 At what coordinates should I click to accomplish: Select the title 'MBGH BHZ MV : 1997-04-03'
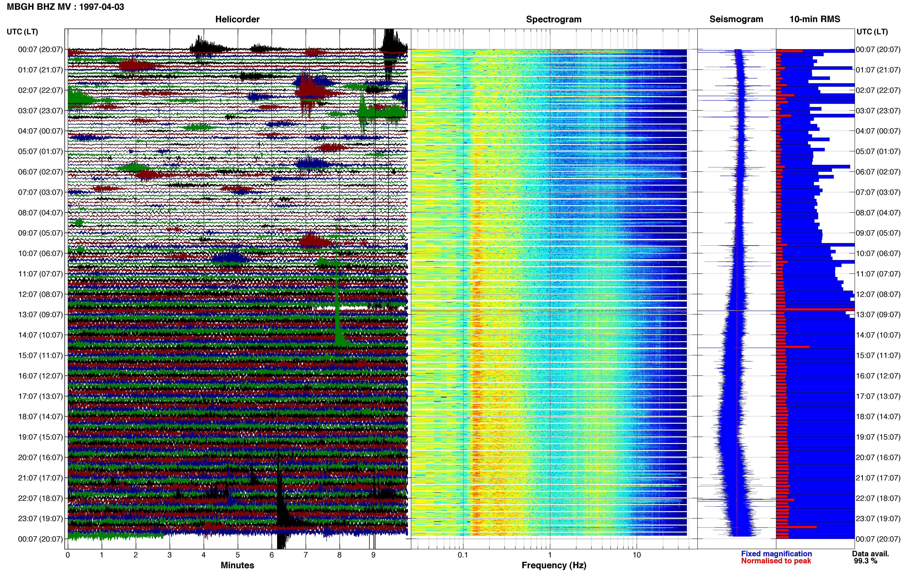click(65, 7)
